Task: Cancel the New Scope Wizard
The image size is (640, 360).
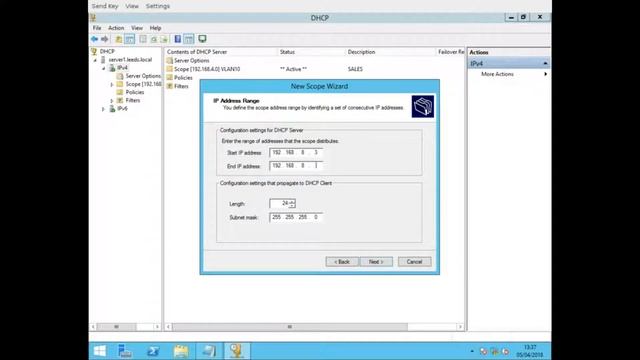Action: click(x=414, y=262)
